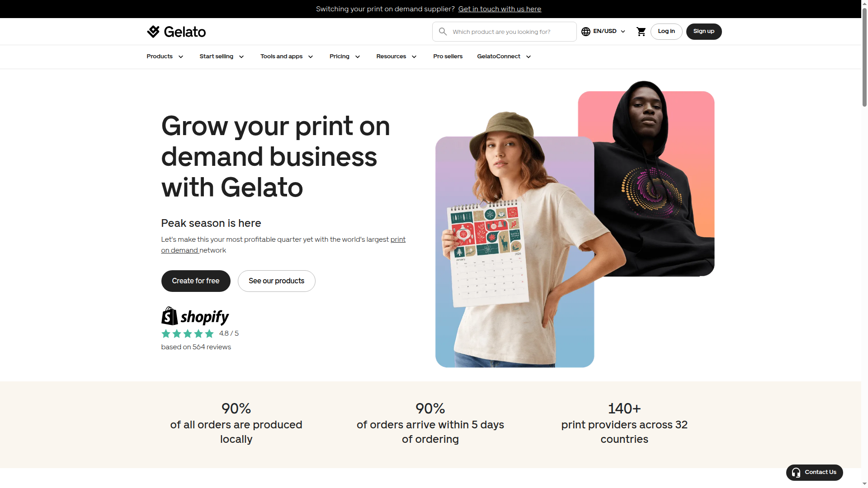
Task: Expand the Start selling dropdown
Action: [222, 56]
